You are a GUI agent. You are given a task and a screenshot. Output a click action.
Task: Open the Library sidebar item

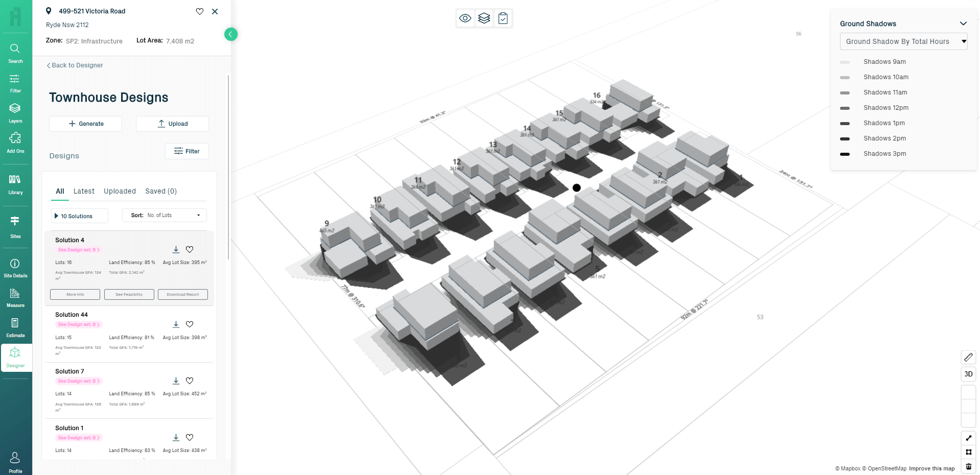pos(15,184)
